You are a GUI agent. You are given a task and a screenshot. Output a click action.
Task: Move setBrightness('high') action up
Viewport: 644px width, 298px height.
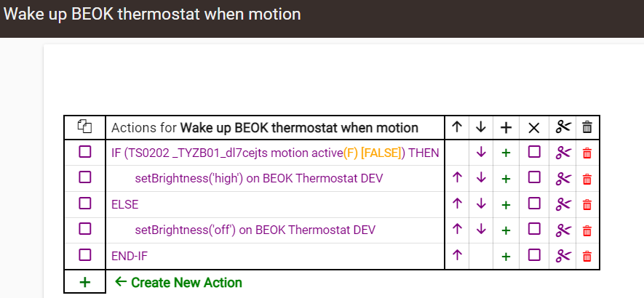457,178
